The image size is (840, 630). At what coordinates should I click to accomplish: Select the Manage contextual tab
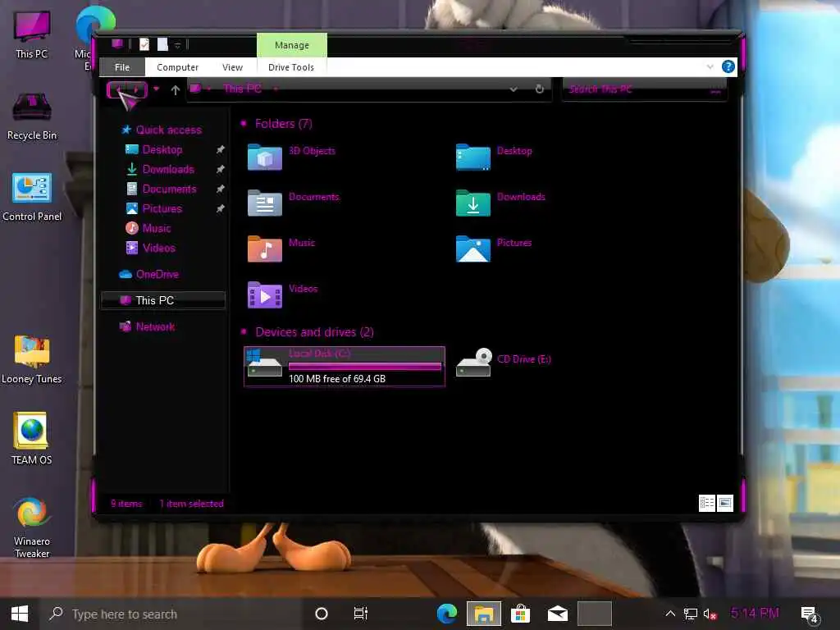[292, 45]
